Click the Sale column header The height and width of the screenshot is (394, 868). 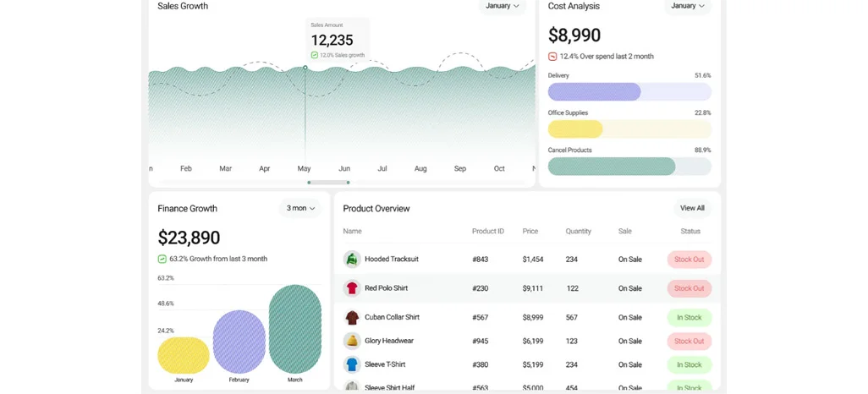point(625,232)
